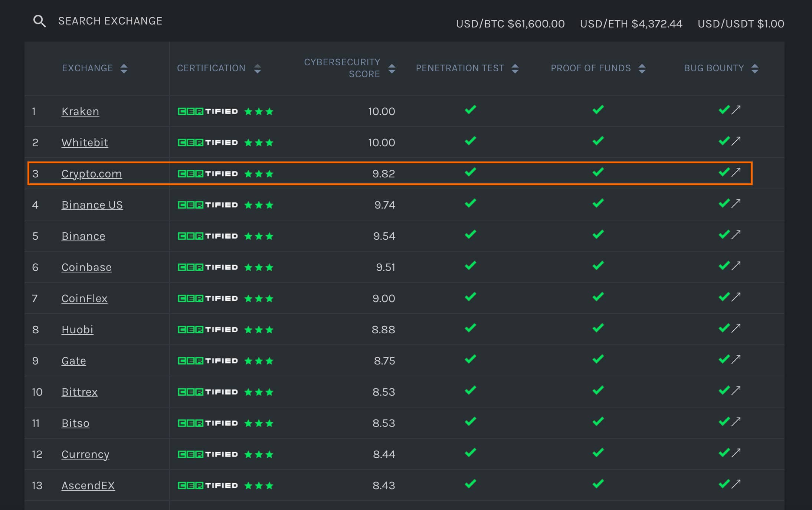Open AscendEX's bug bounty external arrow

click(736, 484)
